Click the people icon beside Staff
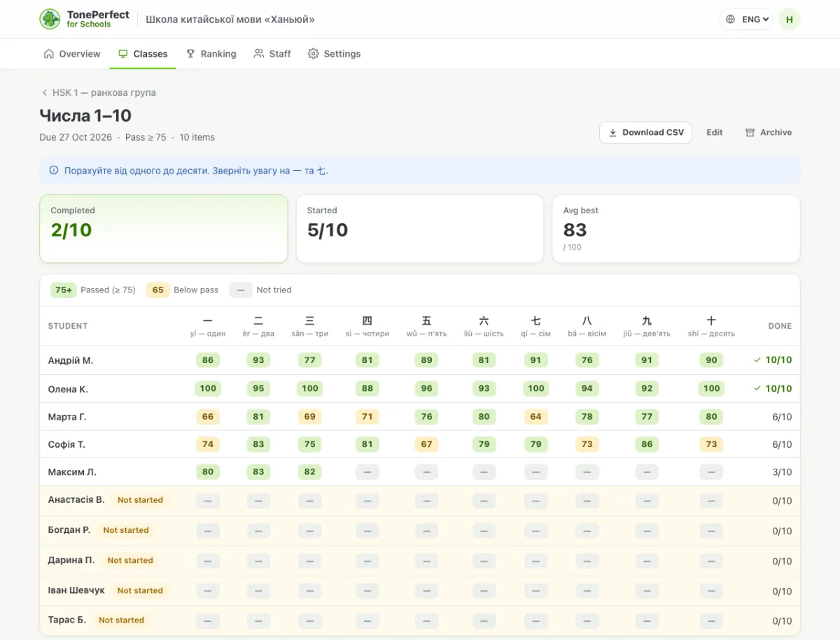The height and width of the screenshot is (640, 840). pos(259,54)
